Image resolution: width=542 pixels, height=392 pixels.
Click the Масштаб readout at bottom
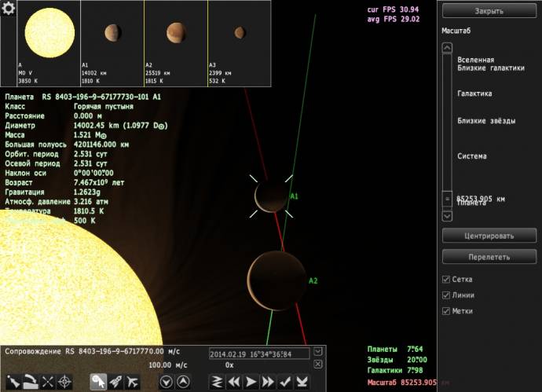point(403,383)
